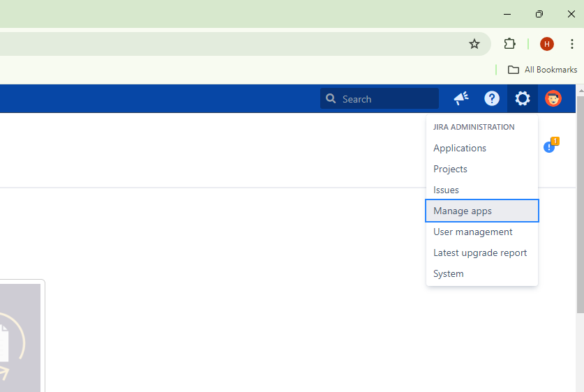
Task: Select System in the administration menu
Action: point(448,273)
